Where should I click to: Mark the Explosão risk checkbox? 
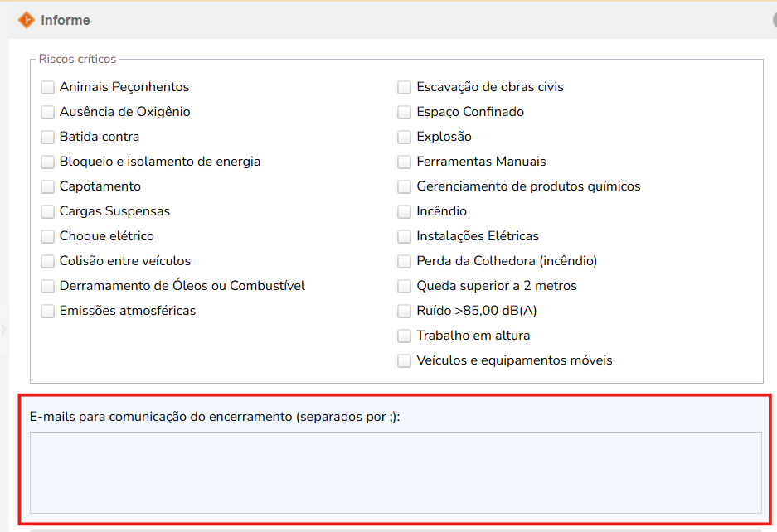point(405,137)
